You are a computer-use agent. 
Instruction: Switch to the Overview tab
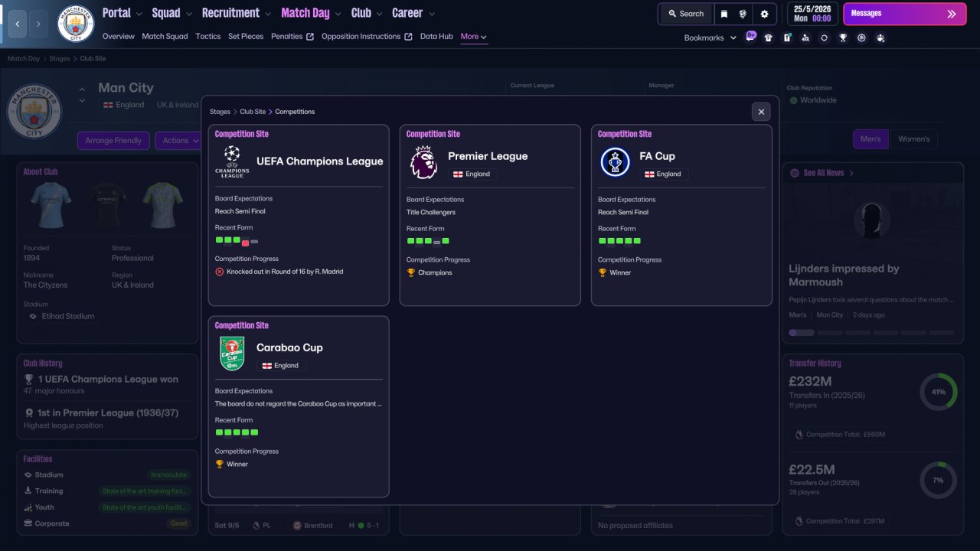tap(119, 37)
